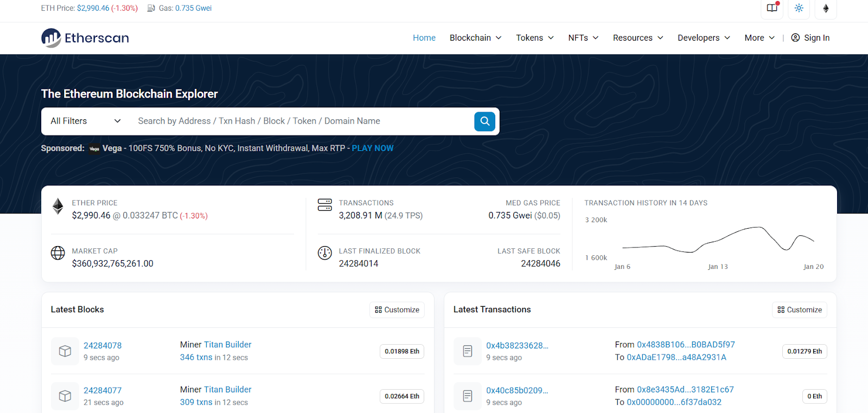Expand the NFTs menu
Image resolution: width=868 pixels, height=413 pixels.
(x=583, y=38)
